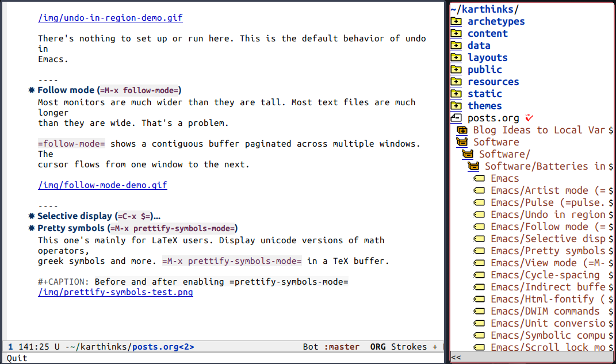Click the tag icon for Emacs/View mode
This screenshot has height=364, width=616.
coord(479,263)
